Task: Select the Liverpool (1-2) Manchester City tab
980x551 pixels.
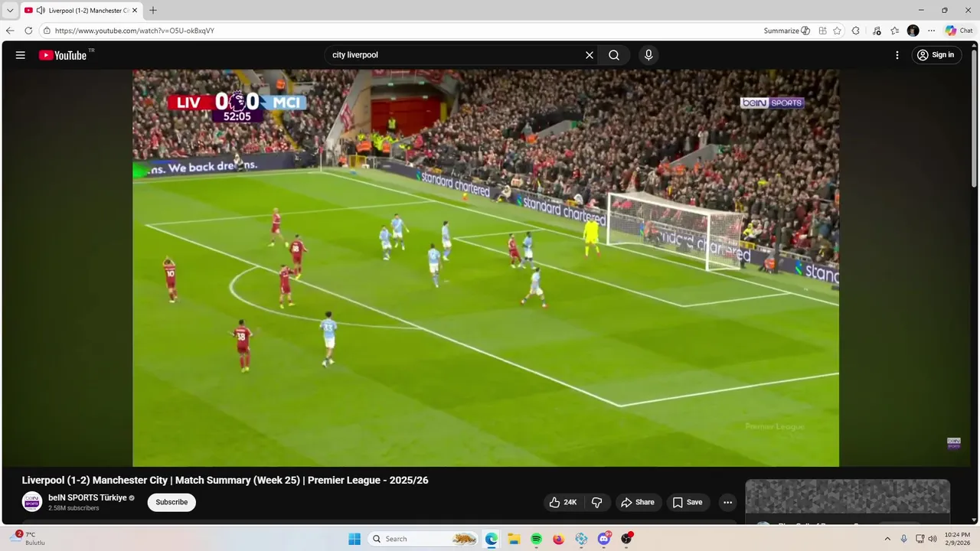Action: pyautogui.click(x=80, y=11)
